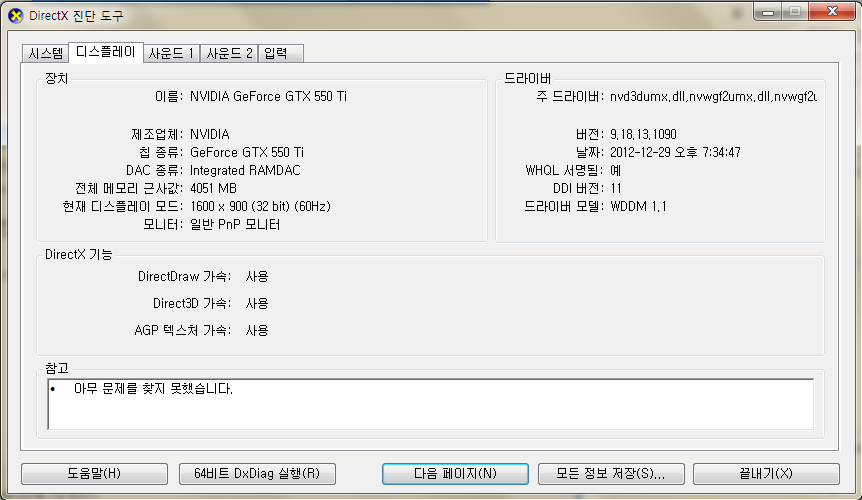Click the 드라이버 모델 label
Screen dimensions: 862x500
tap(564, 207)
